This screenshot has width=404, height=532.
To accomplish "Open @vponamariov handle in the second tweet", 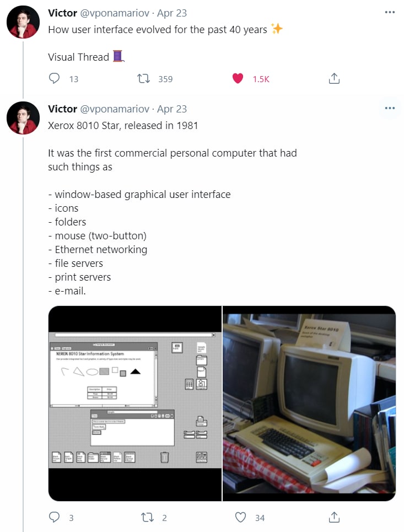I will (114, 109).
